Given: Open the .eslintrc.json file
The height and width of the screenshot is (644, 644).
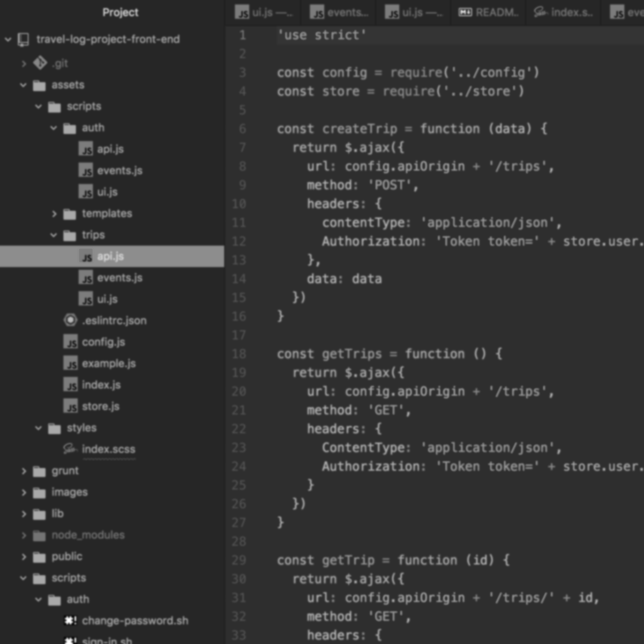Looking at the screenshot, I should [114, 321].
